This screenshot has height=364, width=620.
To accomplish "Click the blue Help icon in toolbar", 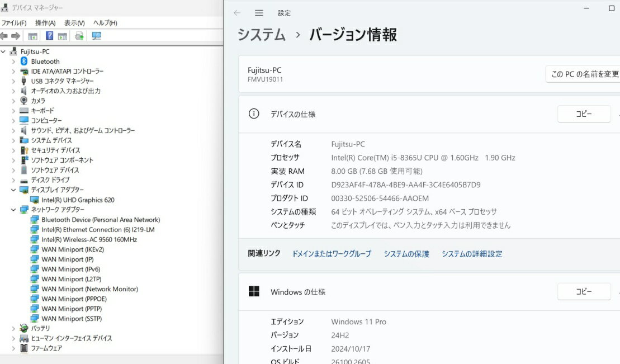I will pos(49,36).
